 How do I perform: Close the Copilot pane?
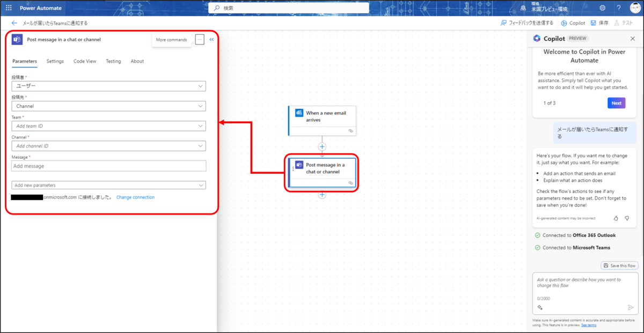[632, 39]
